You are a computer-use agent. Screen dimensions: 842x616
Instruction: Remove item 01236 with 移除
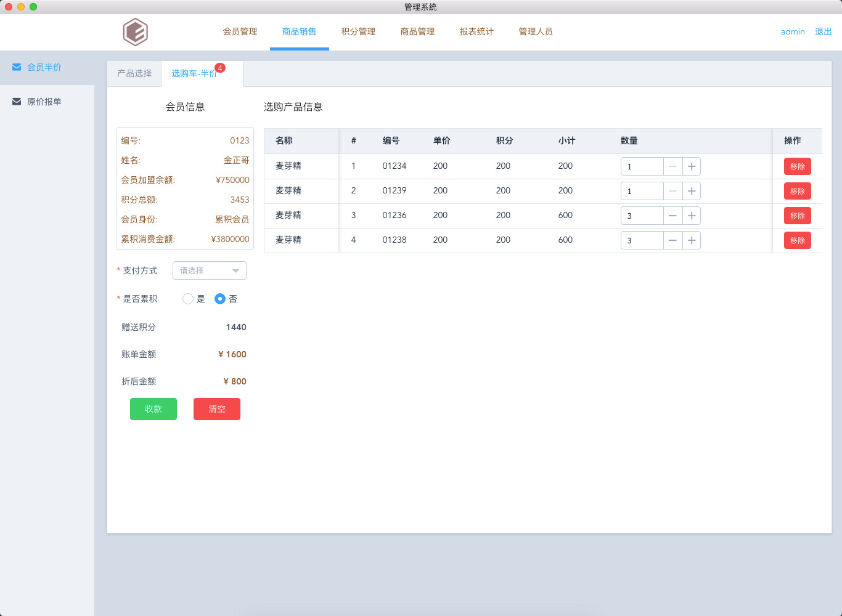(797, 216)
